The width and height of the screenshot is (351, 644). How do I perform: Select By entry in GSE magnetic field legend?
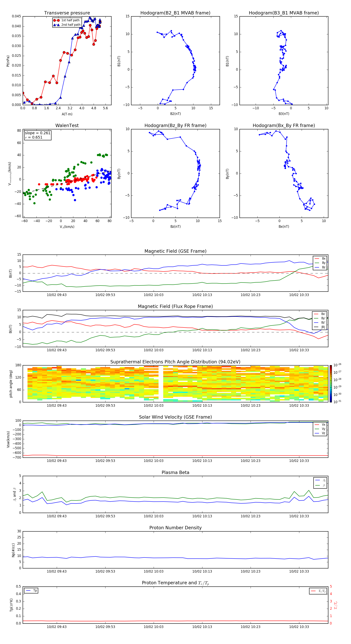click(x=320, y=263)
